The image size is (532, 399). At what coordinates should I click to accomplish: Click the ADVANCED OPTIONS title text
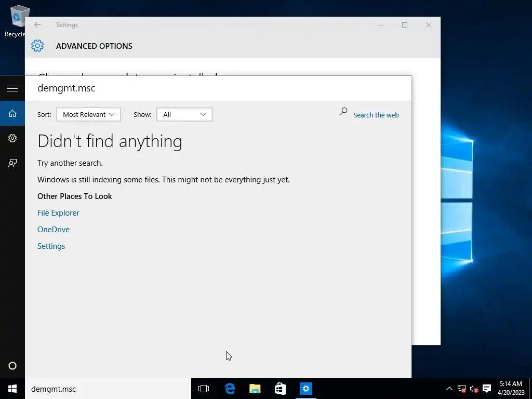tap(95, 46)
